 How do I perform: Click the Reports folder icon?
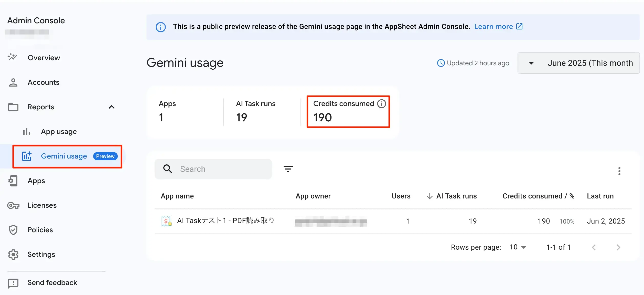click(13, 107)
